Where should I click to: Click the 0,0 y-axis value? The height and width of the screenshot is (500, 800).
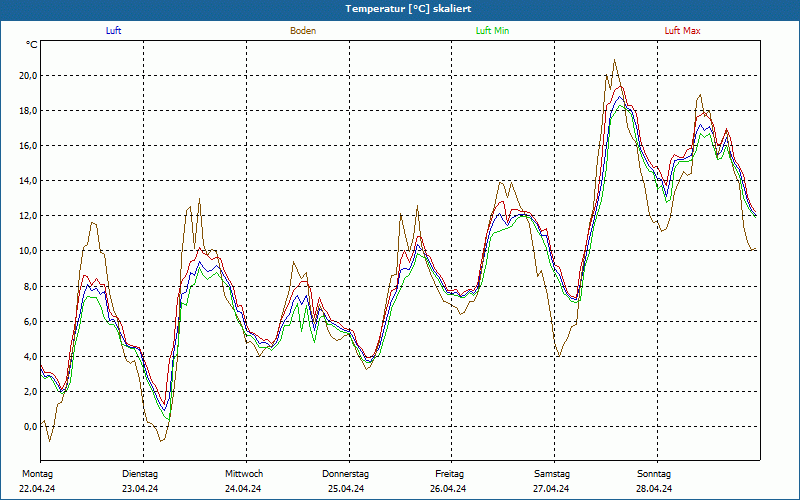[30, 427]
